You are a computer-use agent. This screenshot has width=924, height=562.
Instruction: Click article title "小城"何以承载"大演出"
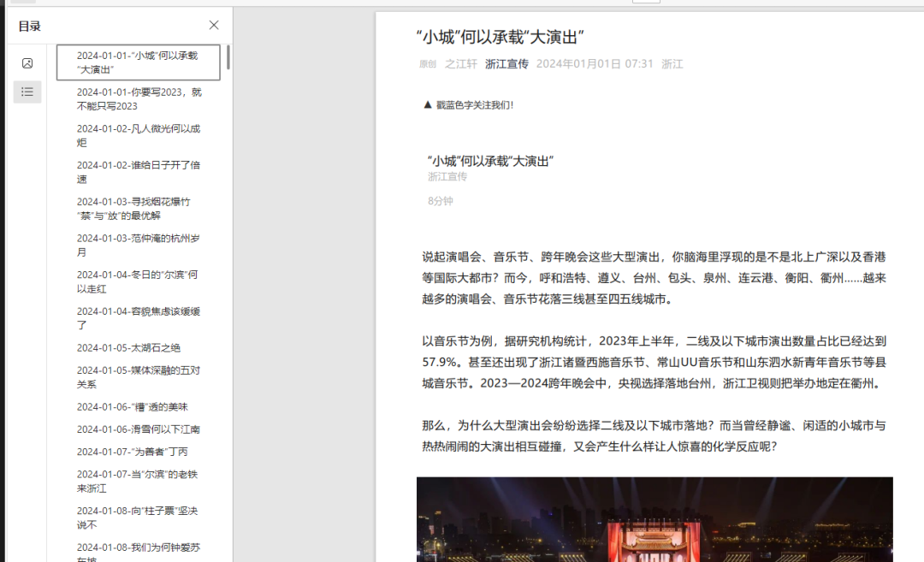500,37
